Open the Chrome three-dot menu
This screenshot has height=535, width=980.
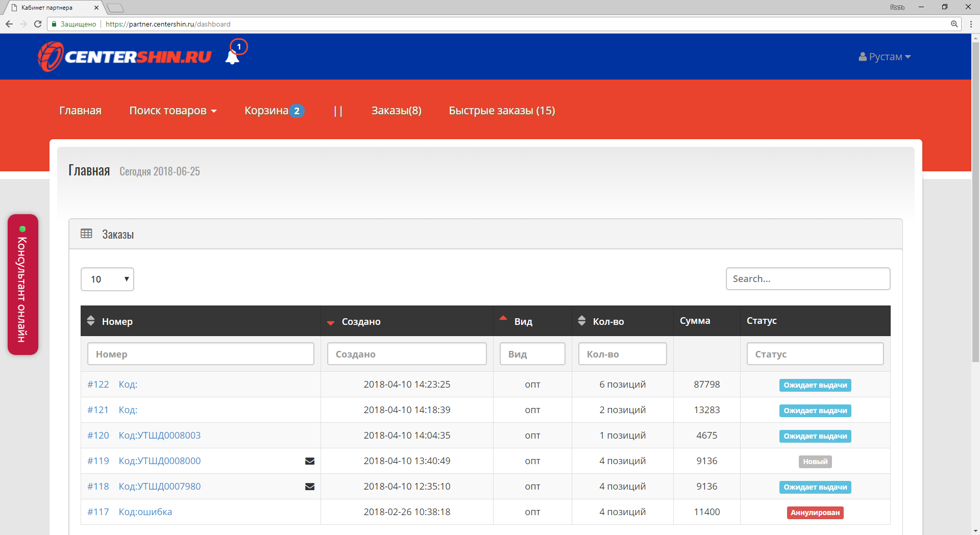pos(971,24)
